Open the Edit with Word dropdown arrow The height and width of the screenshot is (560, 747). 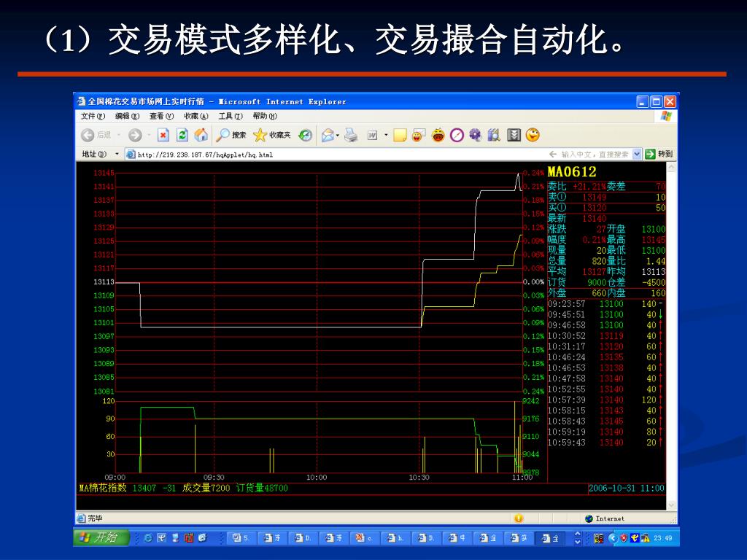pos(386,135)
